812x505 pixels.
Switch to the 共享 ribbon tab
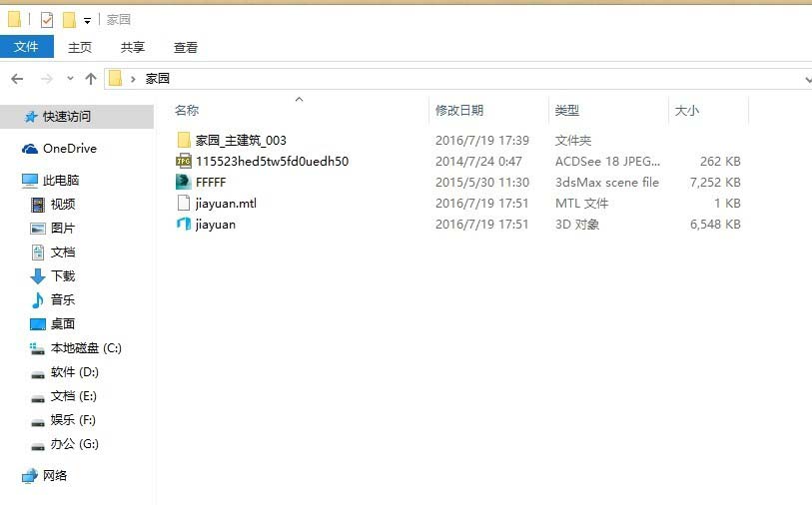133,47
